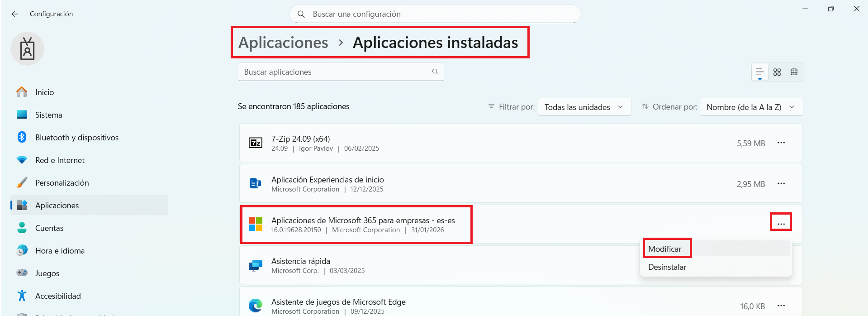This screenshot has width=868, height=316.
Task: Open more options for Asistente de juegos
Action: click(x=781, y=306)
